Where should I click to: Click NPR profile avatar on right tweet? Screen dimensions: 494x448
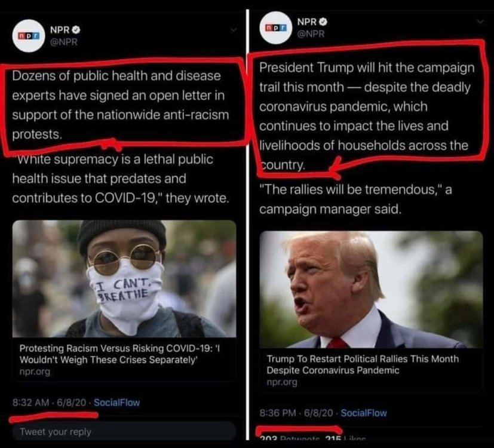pos(275,27)
